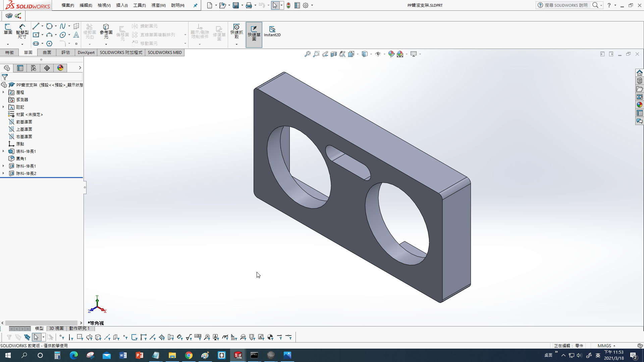Select the Line sketch tool
The width and height of the screenshot is (644, 362).
(36, 26)
